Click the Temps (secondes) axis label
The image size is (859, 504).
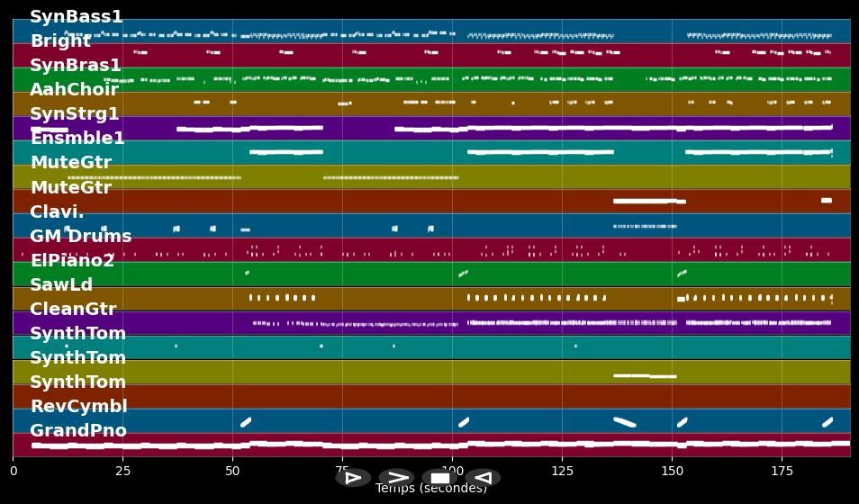click(x=431, y=490)
